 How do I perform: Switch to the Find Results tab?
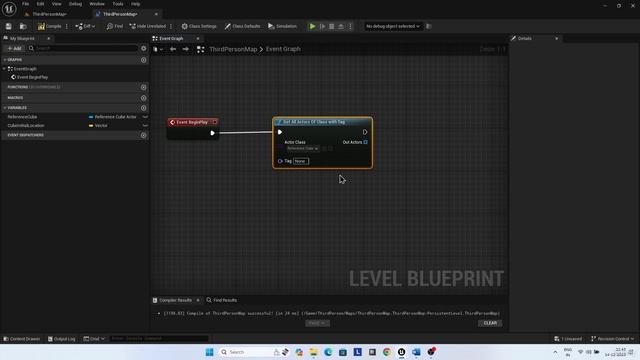click(x=222, y=300)
